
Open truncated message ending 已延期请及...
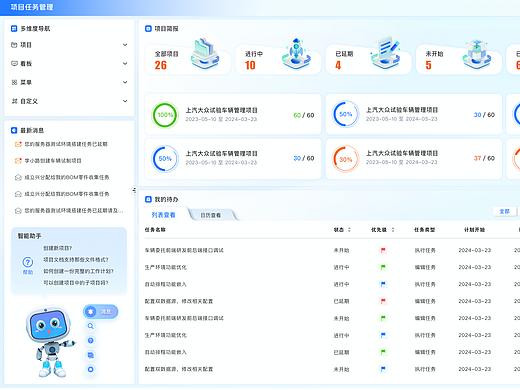[74, 211]
